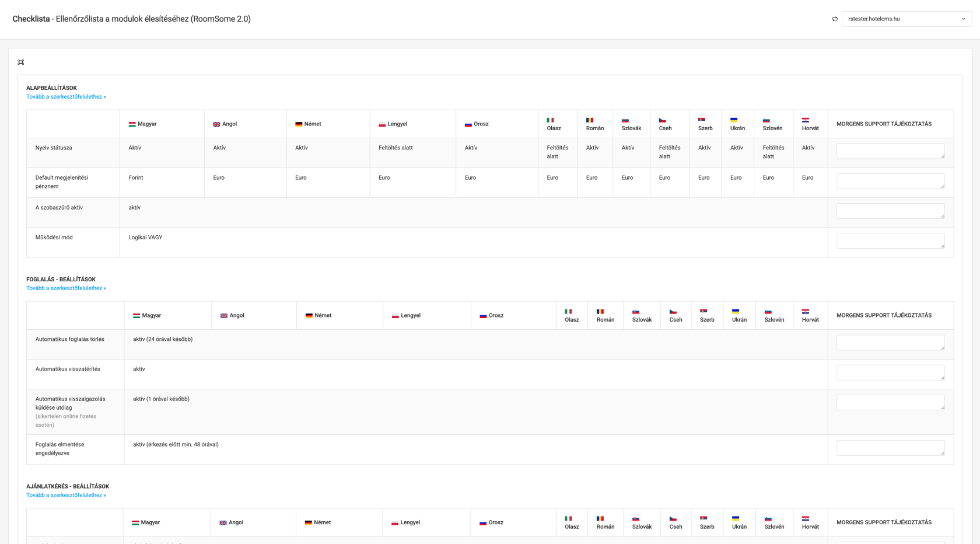The image size is (980, 544).
Task: Open the rstester.hotelcms.hu domain dropdown
Action: pos(906,19)
